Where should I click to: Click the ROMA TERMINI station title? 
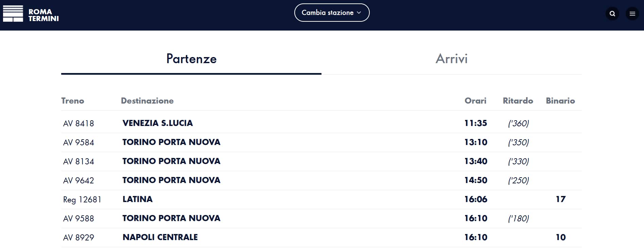pos(43,15)
